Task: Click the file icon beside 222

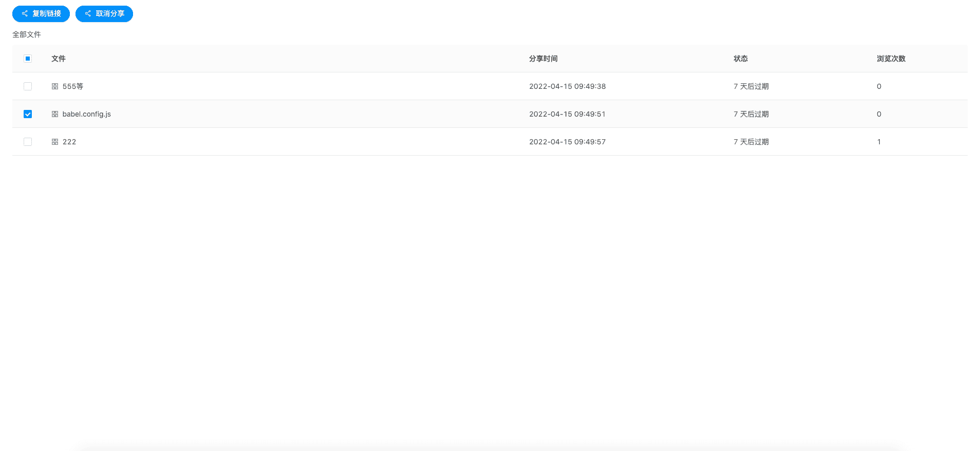Action: pyautogui.click(x=55, y=142)
